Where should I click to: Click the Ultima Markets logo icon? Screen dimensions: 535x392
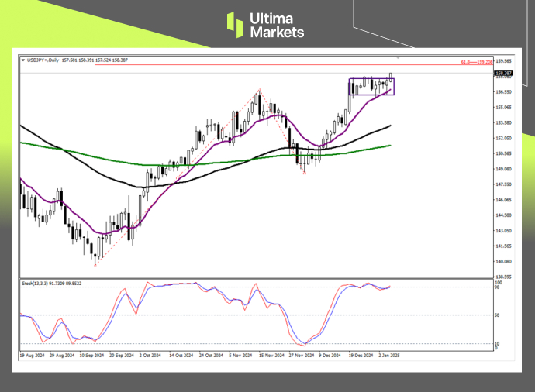235,25
